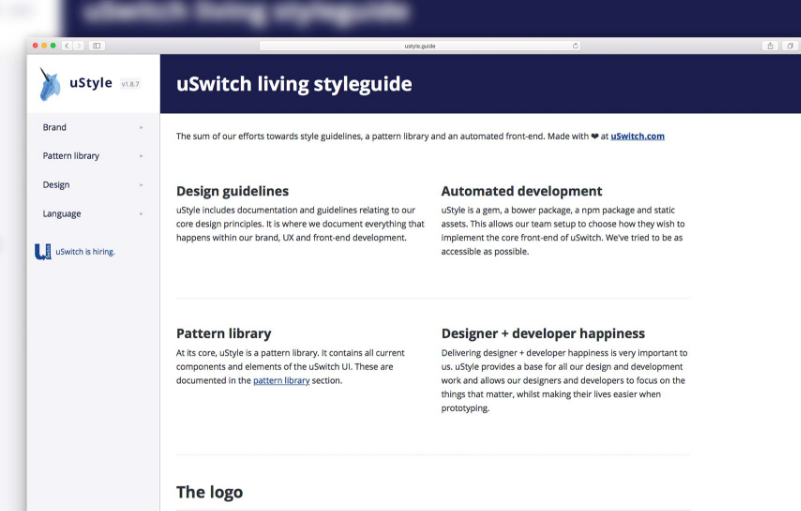
Task: Follow the uSwitch is hiring link
Action: (x=85, y=252)
